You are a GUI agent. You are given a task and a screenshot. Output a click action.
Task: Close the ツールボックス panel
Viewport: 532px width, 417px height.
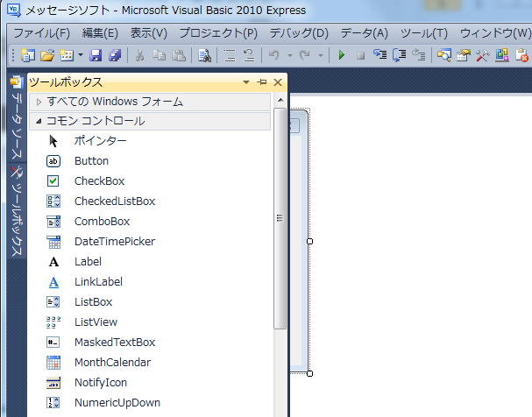[278, 82]
